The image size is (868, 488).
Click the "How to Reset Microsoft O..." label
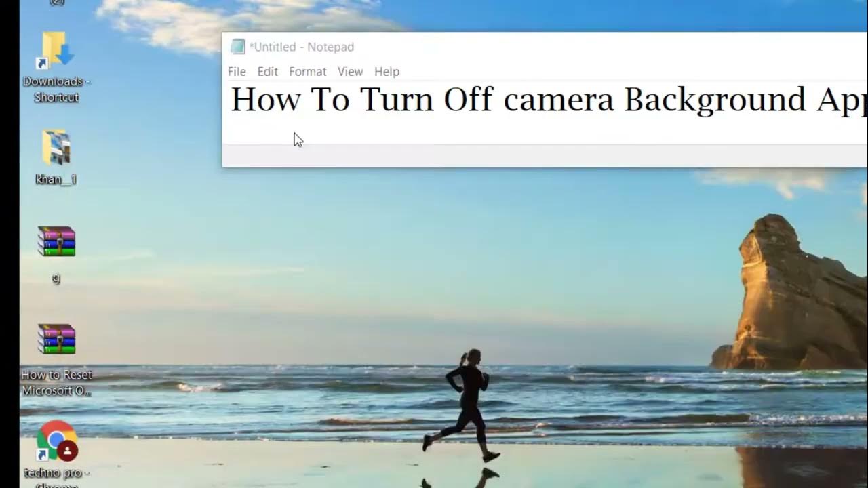(56, 383)
